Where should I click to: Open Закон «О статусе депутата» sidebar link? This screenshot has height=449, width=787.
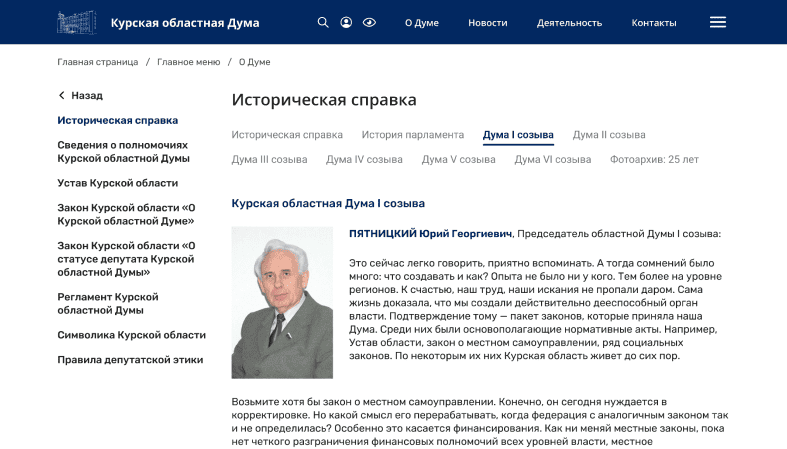[x=126, y=259]
